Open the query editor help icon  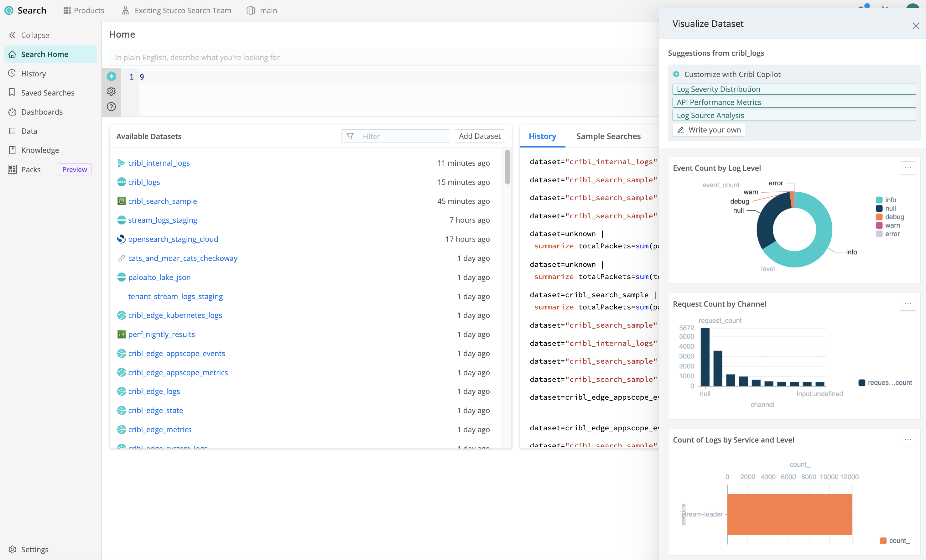pos(111,106)
